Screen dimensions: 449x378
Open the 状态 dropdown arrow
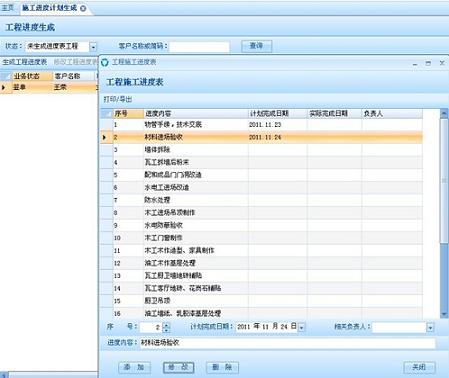coord(93,47)
